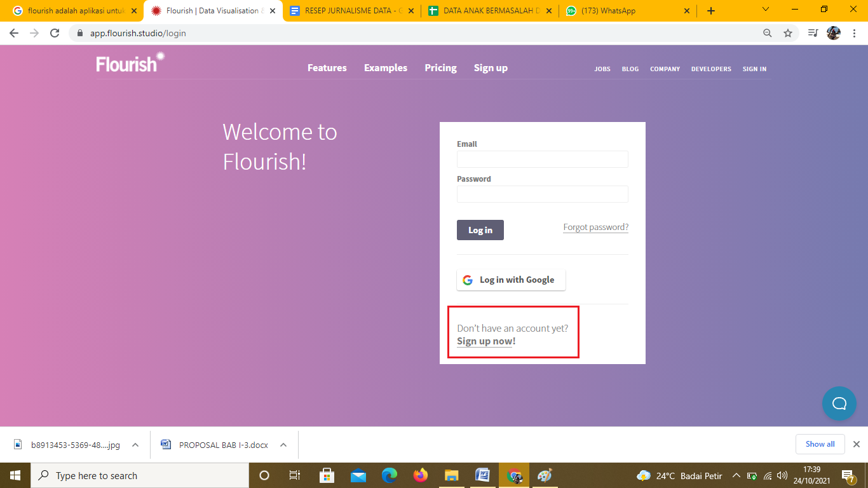The width and height of the screenshot is (868, 488).
Task: Open the Pricing menu item
Action: [x=440, y=68]
